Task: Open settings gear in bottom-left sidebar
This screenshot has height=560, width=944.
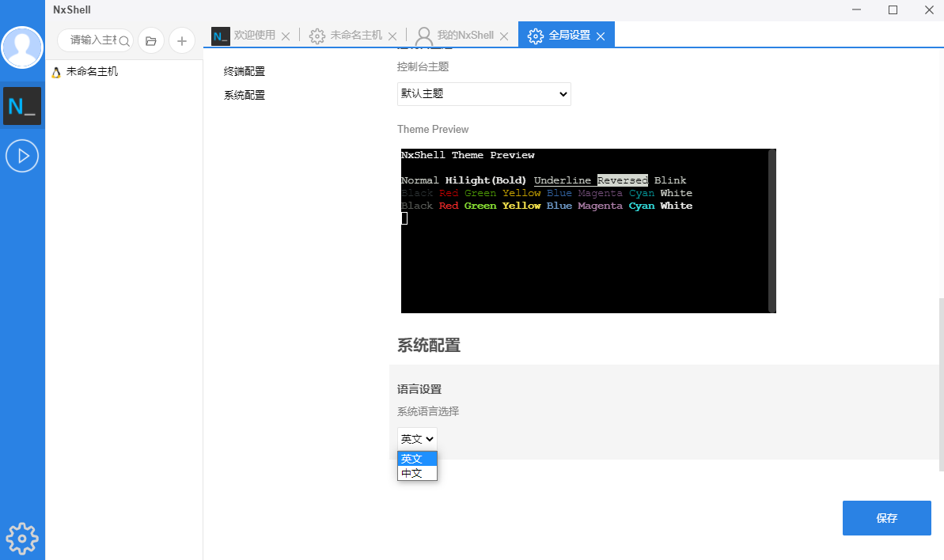Action: click(x=22, y=538)
